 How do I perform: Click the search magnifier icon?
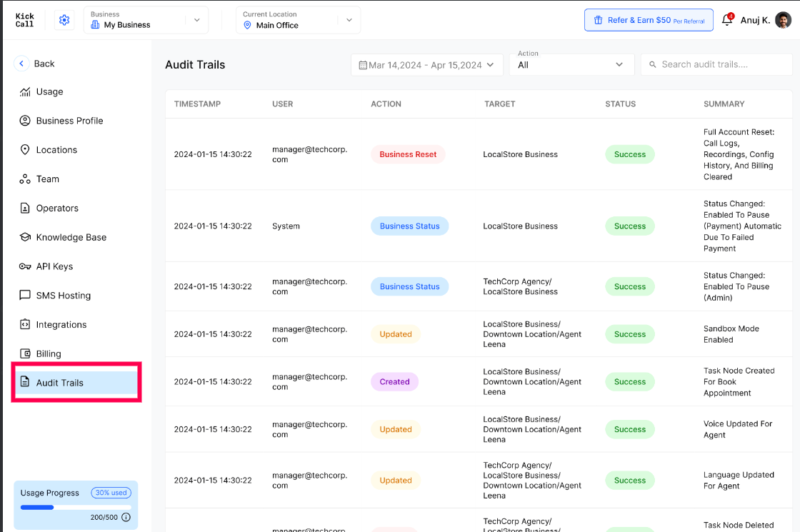[653, 65]
